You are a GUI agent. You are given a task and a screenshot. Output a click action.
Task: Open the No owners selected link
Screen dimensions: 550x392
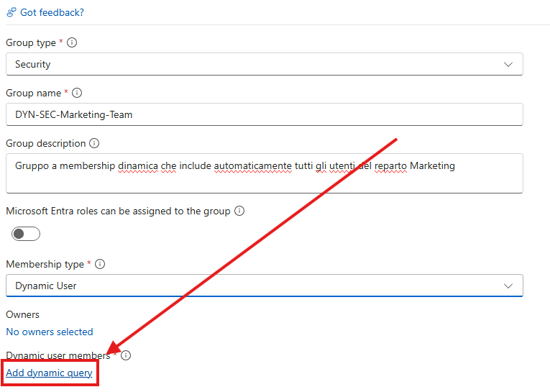(x=50, y=332)
